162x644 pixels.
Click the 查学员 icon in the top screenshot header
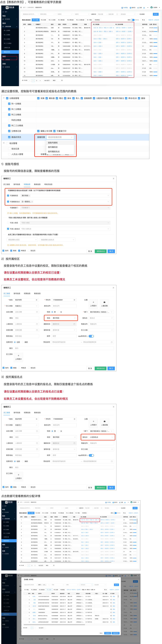click(x=131, y=7)
